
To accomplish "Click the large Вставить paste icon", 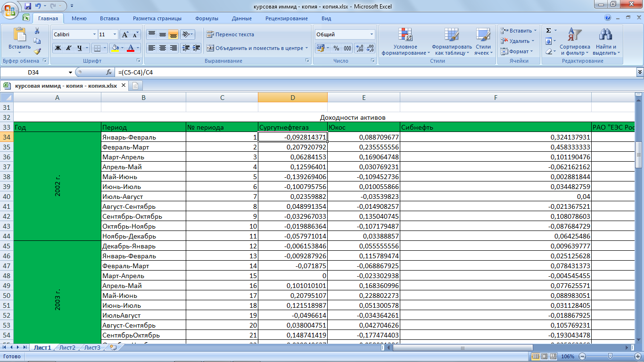I will point(19,35).
